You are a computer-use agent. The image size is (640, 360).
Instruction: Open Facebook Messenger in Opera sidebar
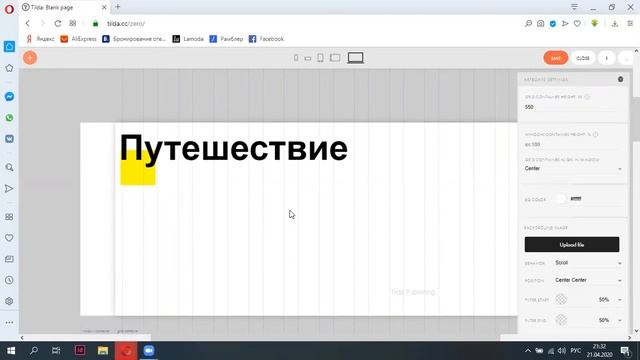9,97
